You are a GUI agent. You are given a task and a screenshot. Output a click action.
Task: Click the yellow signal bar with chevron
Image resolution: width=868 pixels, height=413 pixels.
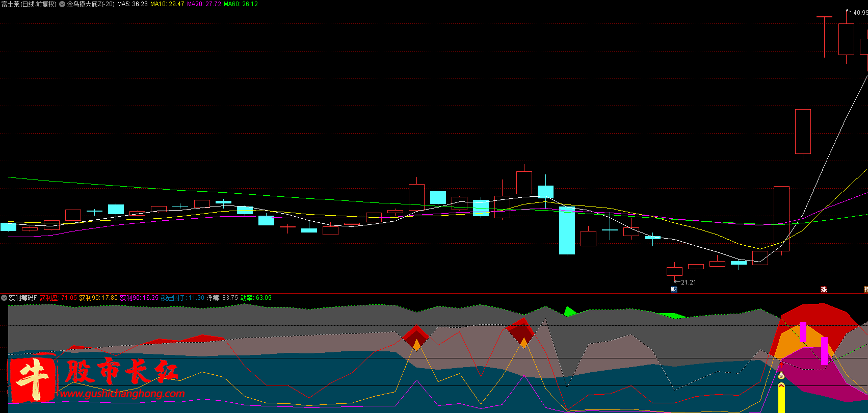click(x=781, y=398)
